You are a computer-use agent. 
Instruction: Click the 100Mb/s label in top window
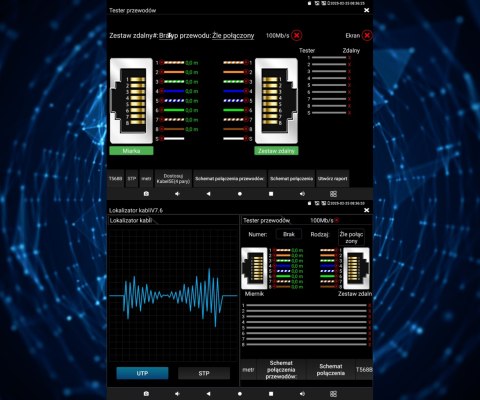278,35
